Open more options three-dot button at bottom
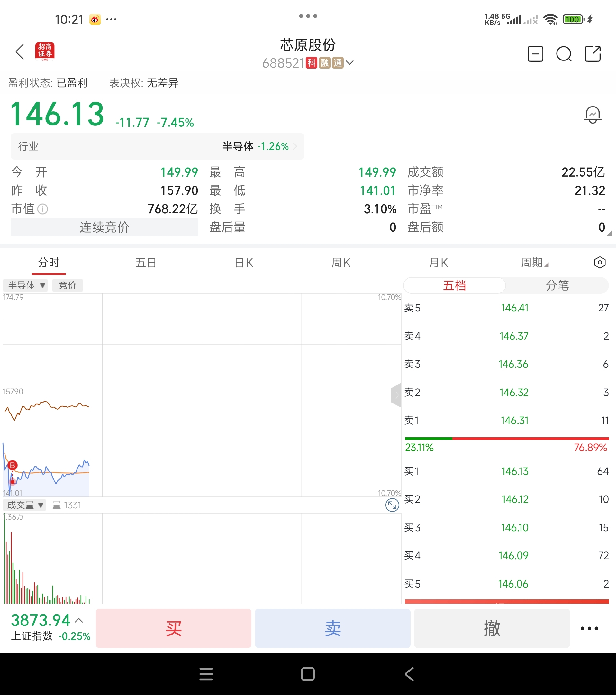The width and height of the screenshot is (616, 695). [x=589, y=628]
